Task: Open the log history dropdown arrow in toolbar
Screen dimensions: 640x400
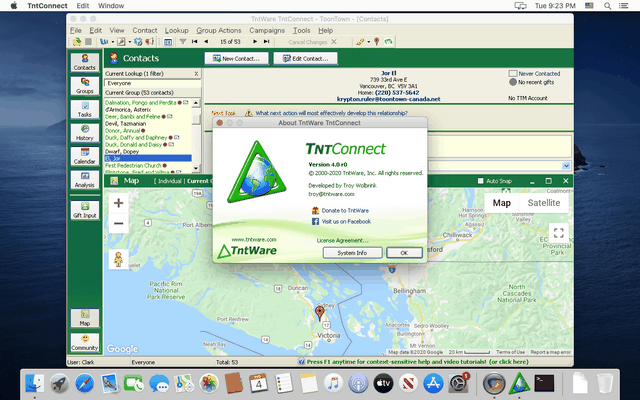Action: (x=130, y=42)
